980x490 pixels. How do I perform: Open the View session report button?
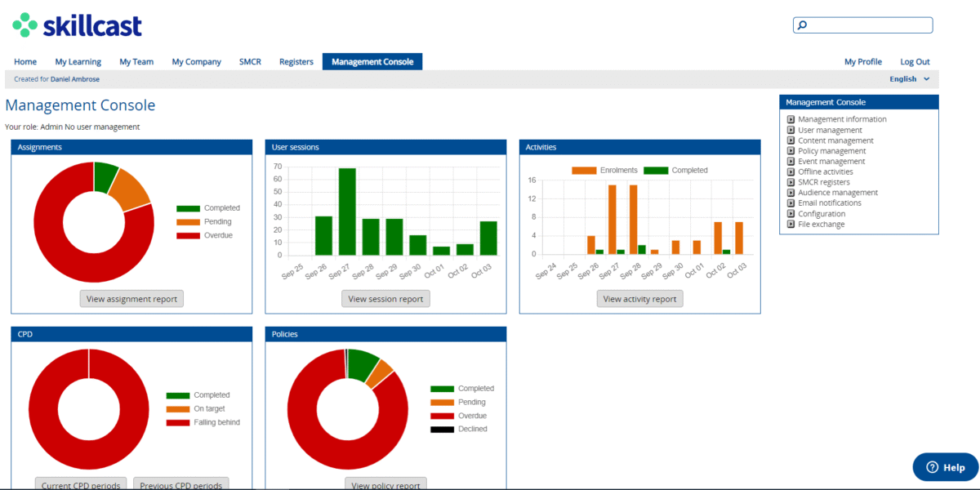coord(385,299)
